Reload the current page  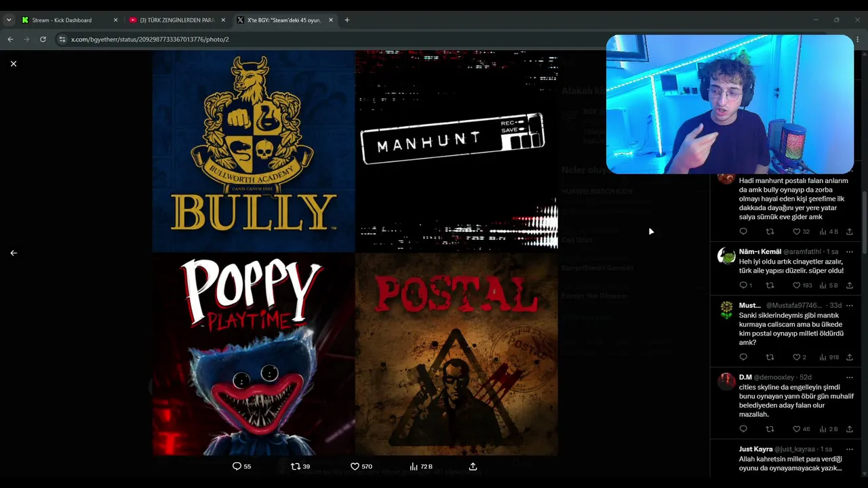point(43,39)
